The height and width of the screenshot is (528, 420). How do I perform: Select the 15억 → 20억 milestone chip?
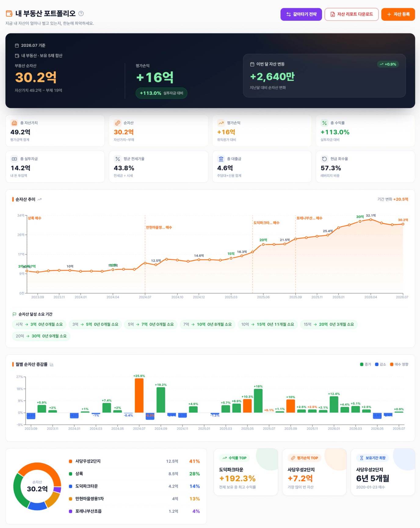pos(329,324)
